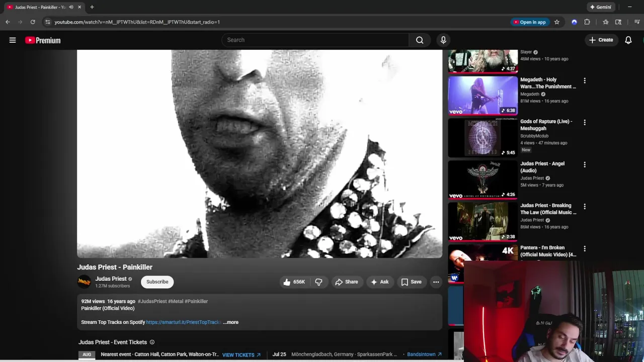Dislike the Painkiller video
644x362 pixels.
coord(318,282)
